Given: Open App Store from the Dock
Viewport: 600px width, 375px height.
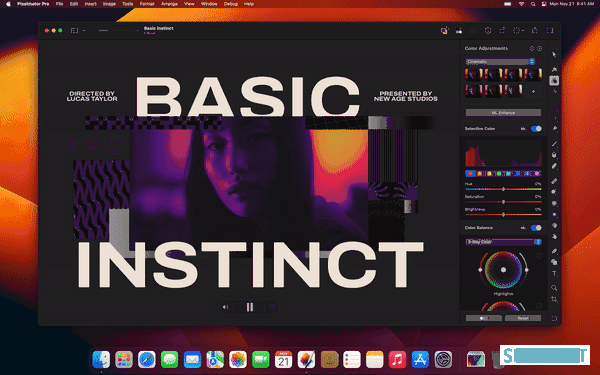Looking at the screenshot, I should coord(420,360).
